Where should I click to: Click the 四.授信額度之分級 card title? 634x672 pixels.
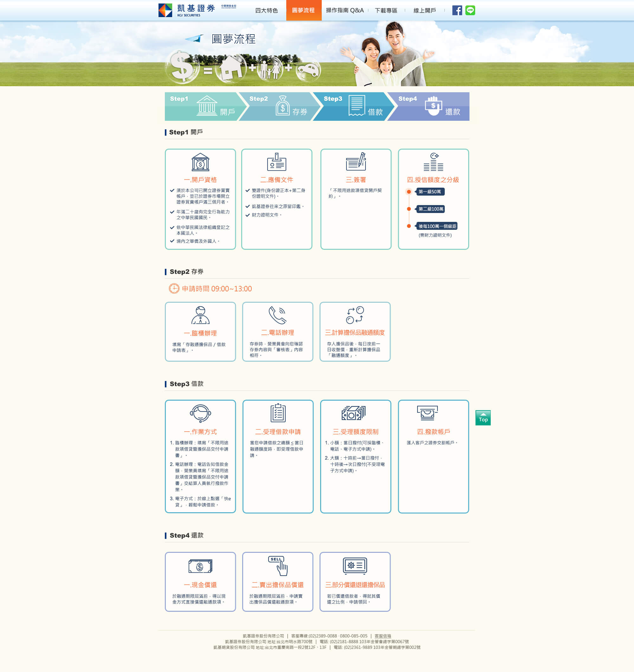tap(433, 180)
